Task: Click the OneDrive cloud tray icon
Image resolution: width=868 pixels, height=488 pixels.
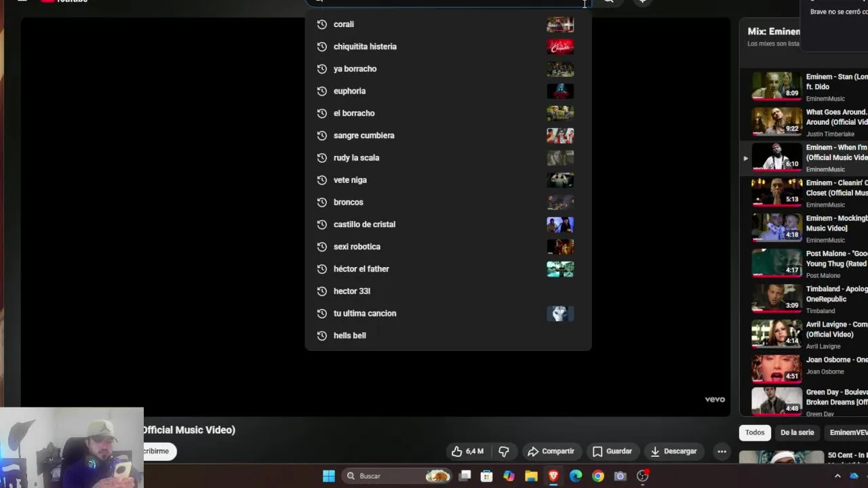Action: [854, 476]
